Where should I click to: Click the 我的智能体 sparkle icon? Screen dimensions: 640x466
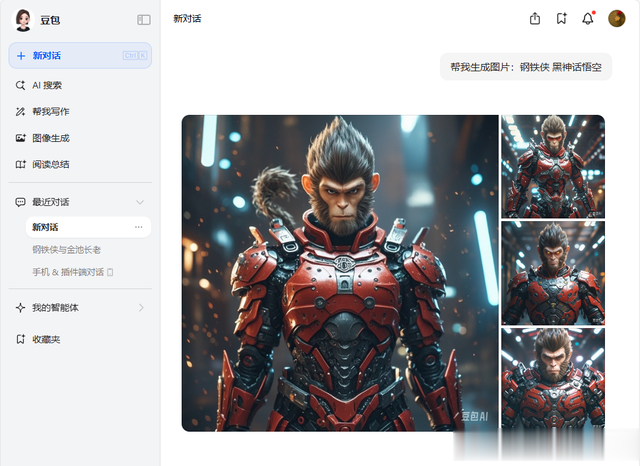[x=20, y=308]
